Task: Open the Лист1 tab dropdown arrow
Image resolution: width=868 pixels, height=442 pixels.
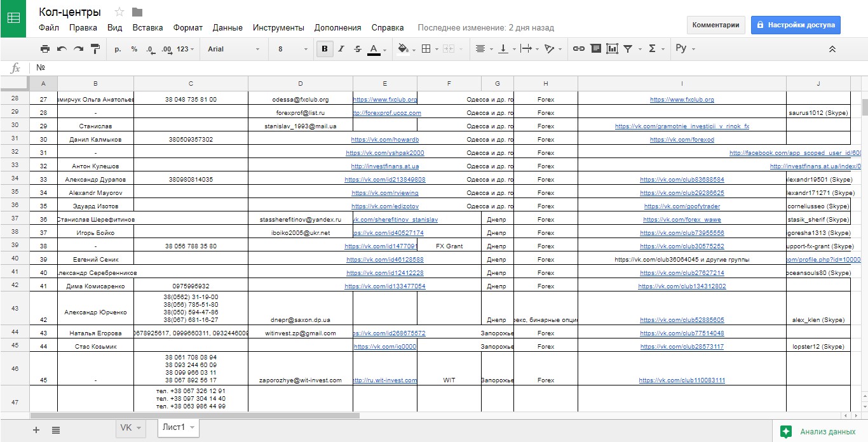Action: tap(192, 428)
